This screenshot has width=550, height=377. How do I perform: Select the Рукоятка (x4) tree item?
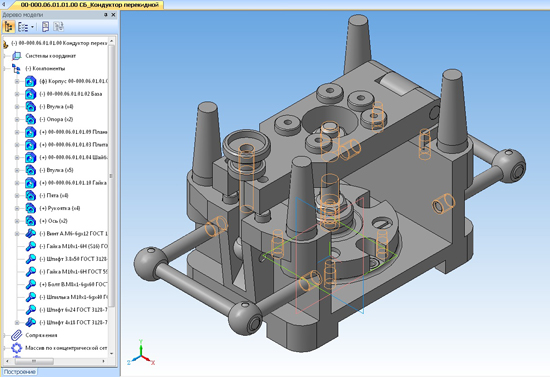[x=60, y=208]
